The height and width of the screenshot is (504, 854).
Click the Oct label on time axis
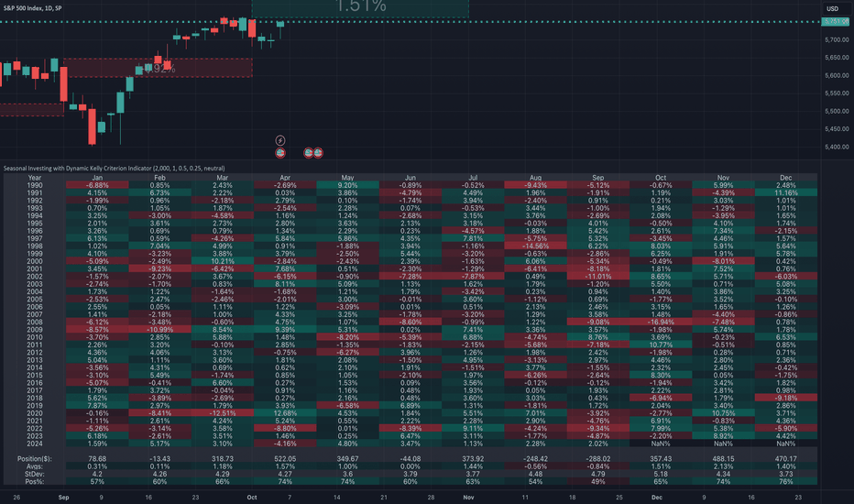(252, 498)
